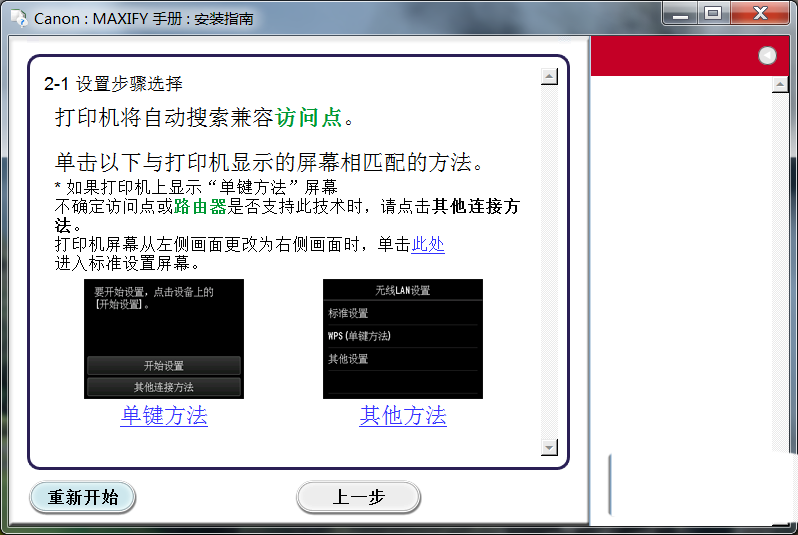Click the scroll up arrow in right side panel
Image resolution: width=798 pixels, height=535 pixels.
[780, 84]
